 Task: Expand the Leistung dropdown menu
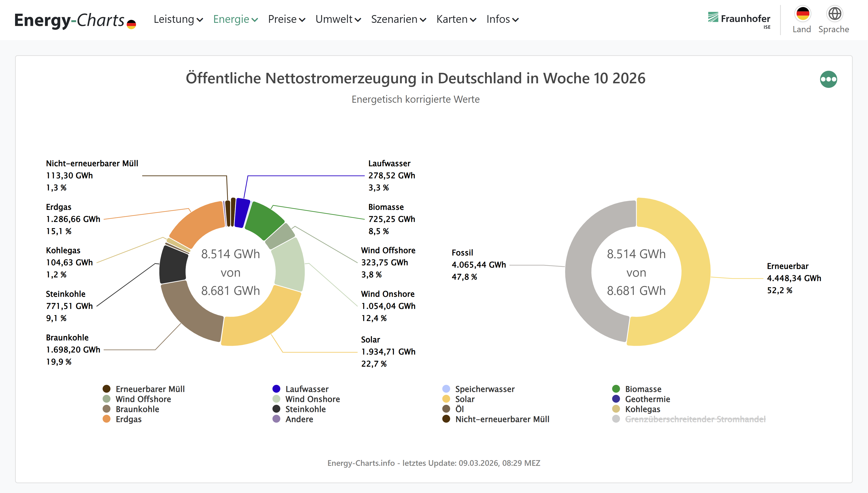pos(178,20)
